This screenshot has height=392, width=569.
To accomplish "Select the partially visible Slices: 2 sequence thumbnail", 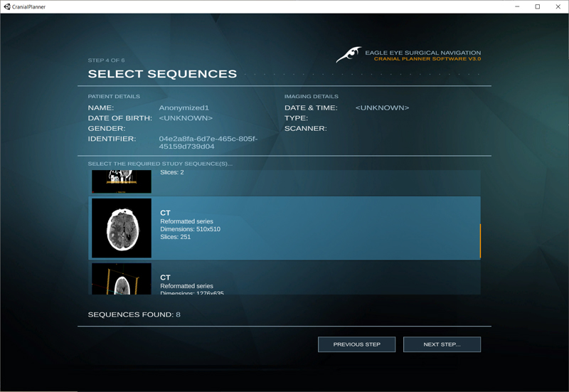I will (122, 181).
